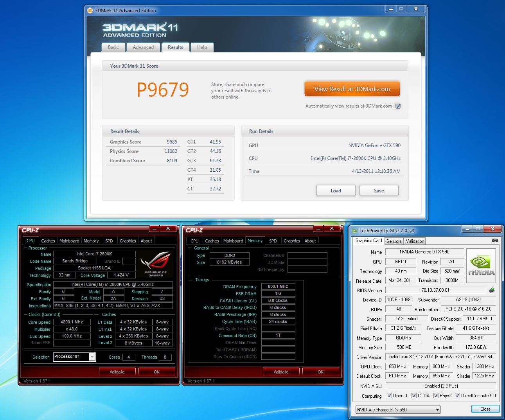505x420 pixels.
Task: Click Validate in CPU-Z processor window
Action: (117, 372)
